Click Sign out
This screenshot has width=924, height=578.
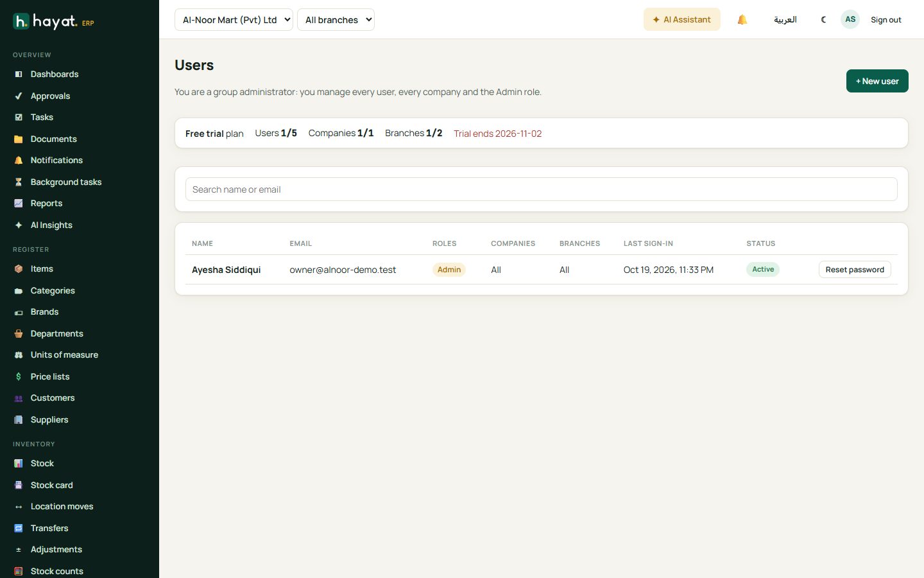886,20
